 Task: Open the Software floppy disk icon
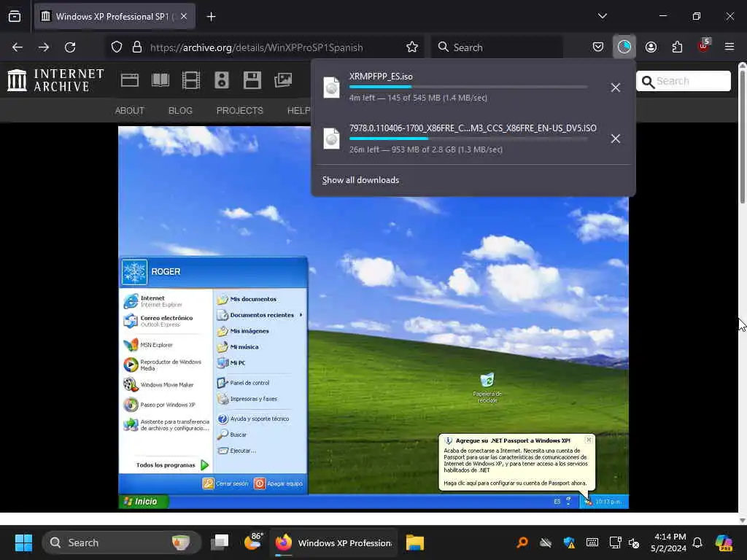click(x=252, y=80)
